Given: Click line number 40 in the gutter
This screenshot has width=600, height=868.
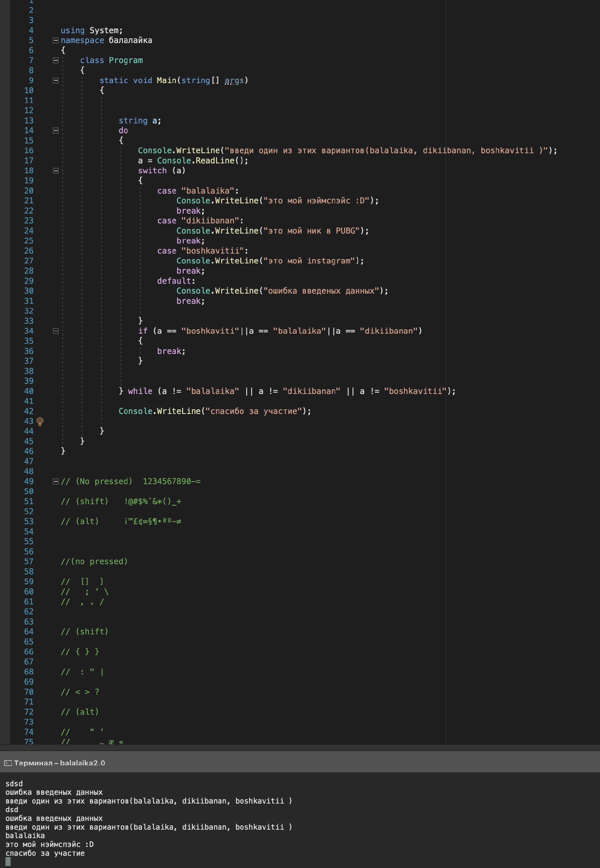Looking at the screenshot, I should [x=29, y=391].
